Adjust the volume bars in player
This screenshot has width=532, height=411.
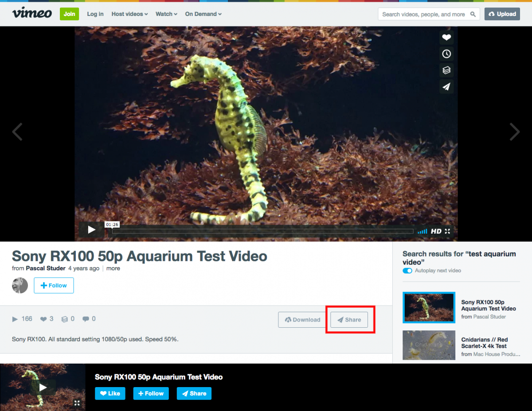tap(422, 231)
